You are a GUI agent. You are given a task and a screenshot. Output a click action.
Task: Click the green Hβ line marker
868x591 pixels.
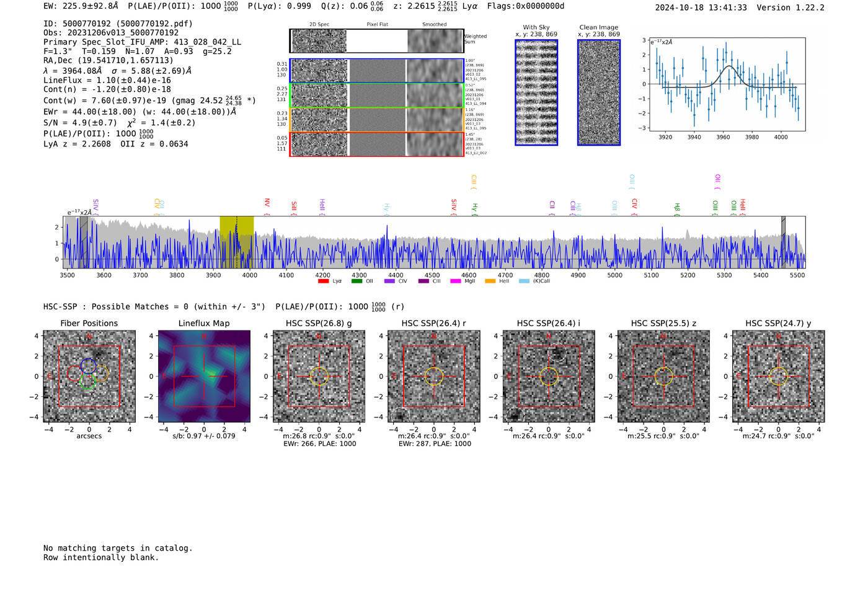677,208
